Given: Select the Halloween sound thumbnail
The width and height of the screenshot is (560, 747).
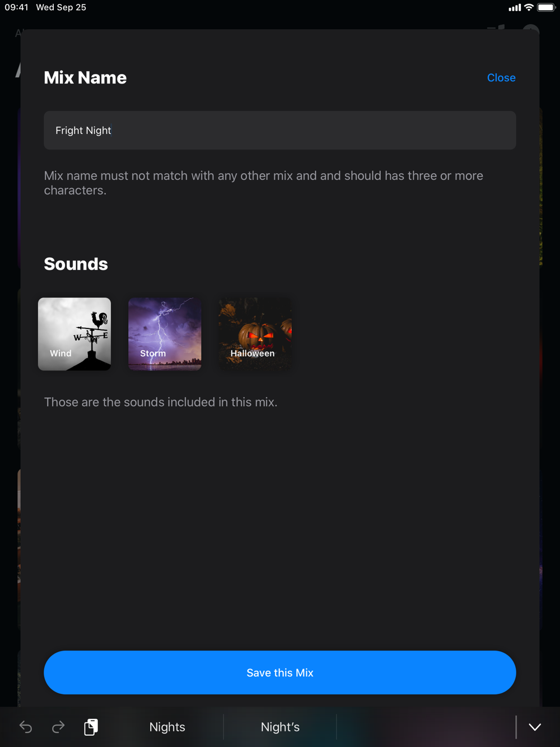Looking at the screenshot, I should point(255,334).
